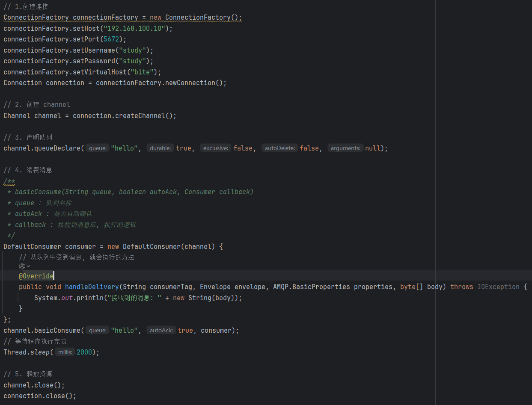The image size is (532, 405).
Task: Click the '// 5. 释放资源' comment
Action: point(28,374)
